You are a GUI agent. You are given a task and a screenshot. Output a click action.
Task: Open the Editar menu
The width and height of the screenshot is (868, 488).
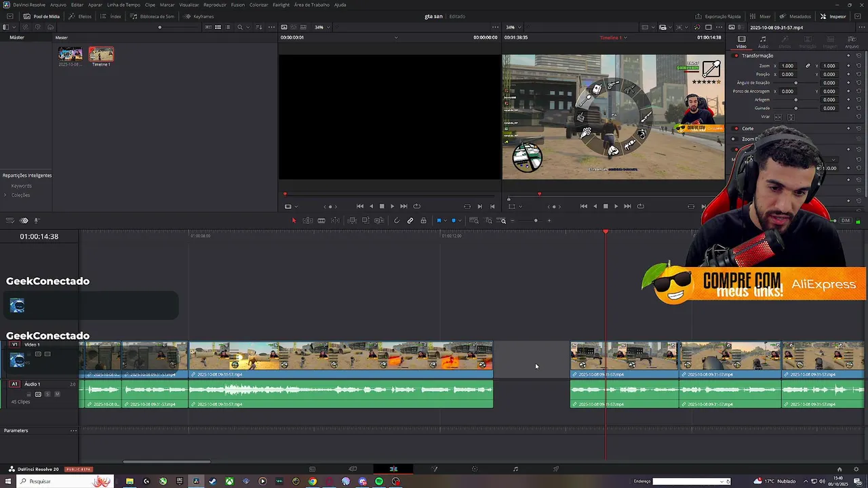tap(77, 5)
